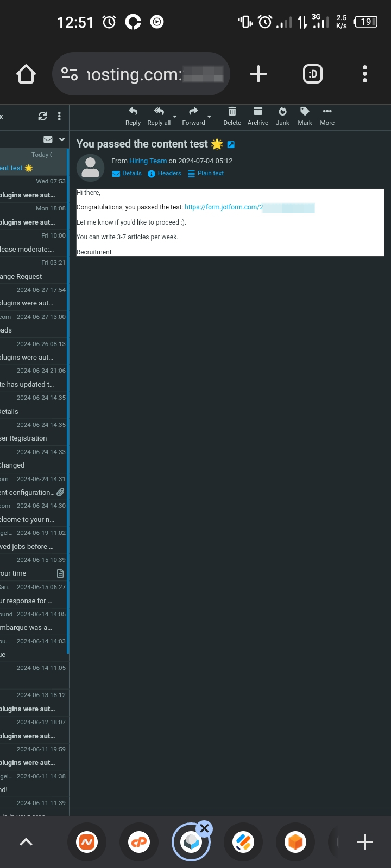The image size is (391, 868).
Task: Open the browser three-dot menu
Action: [x=364, y=74]
